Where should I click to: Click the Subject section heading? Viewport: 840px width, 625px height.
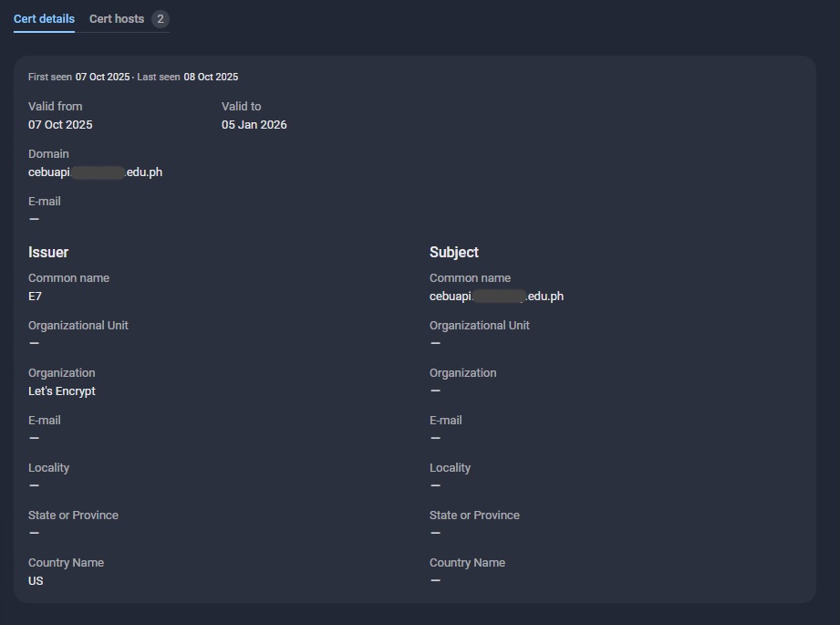[x=454, y=252]
